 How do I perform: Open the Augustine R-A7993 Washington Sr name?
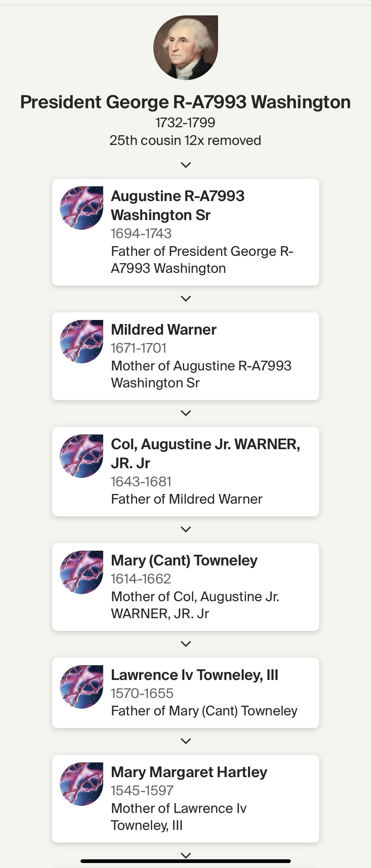(x=178, y=205)
